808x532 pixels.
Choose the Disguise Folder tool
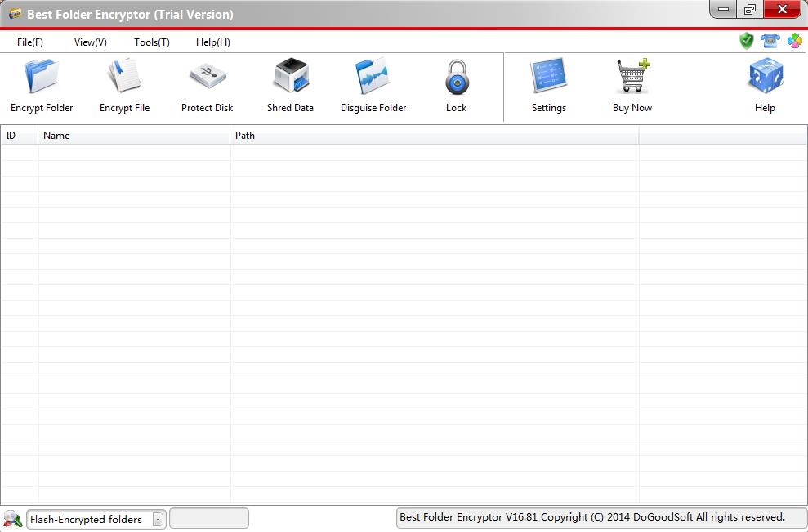pos(373,86)
